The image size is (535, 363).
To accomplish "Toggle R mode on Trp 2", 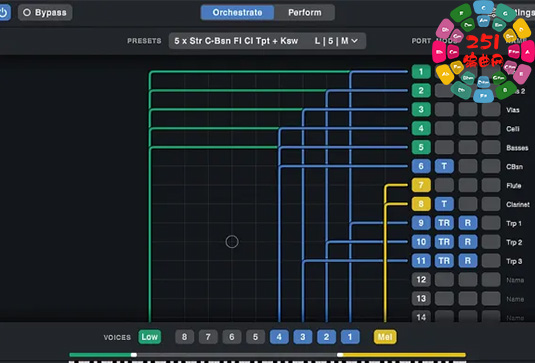I will [x=468, y=242].
